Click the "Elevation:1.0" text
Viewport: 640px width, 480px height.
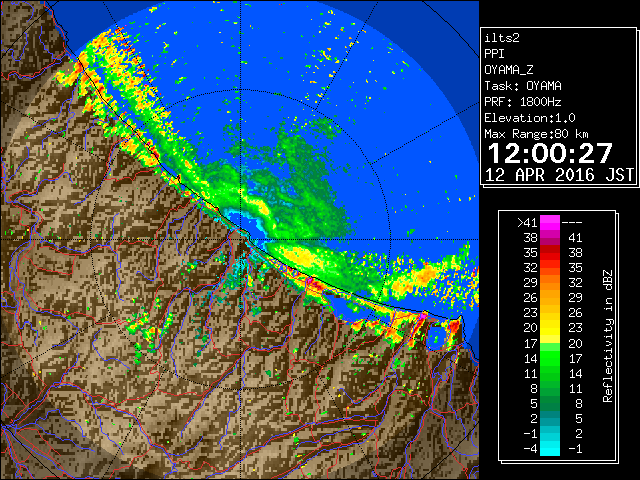[530, 118]
